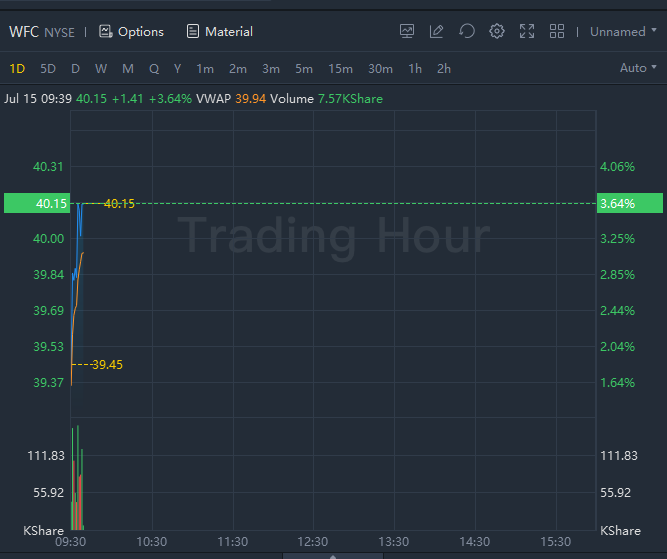The height and width of the screenshot is (559, 667).
Task: Select the 5m interval
Action: coord(304,68)
